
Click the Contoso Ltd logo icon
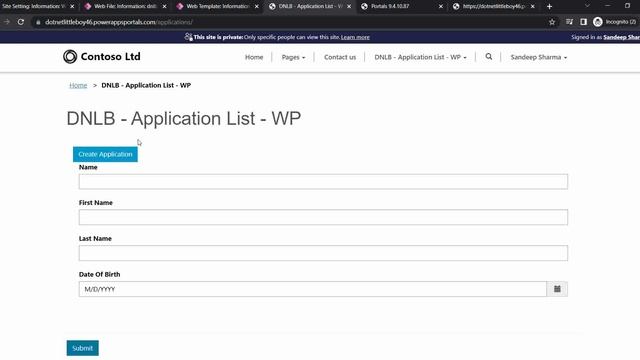[x=70, y=57]
